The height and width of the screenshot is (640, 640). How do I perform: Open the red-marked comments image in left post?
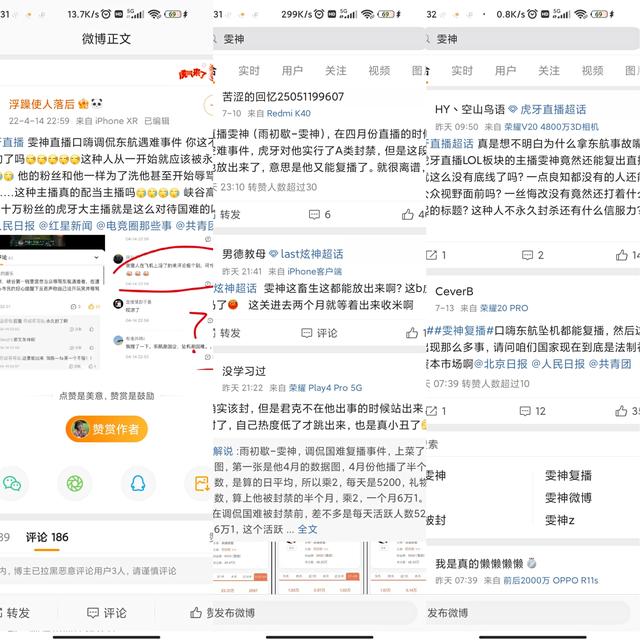click(162, 302)
